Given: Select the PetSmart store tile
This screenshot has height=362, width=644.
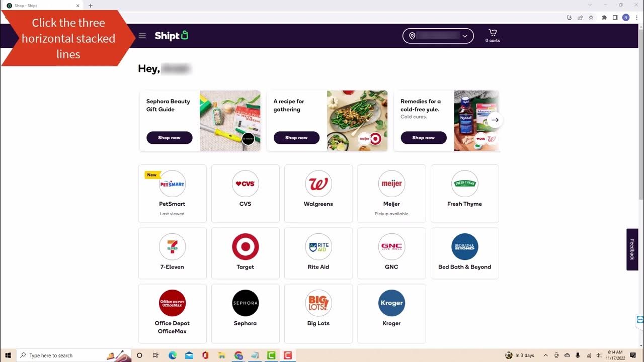Looking at the screenshot, I should pos(172,194).
